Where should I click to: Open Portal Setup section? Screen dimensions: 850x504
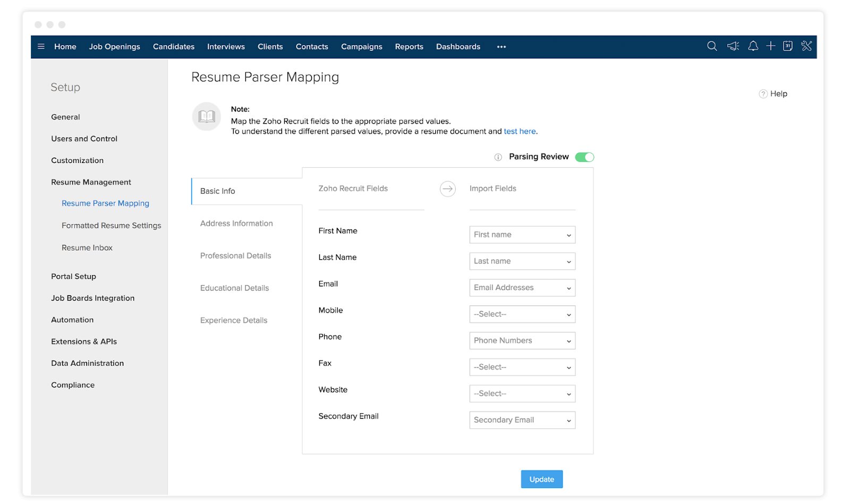(73, 277)
